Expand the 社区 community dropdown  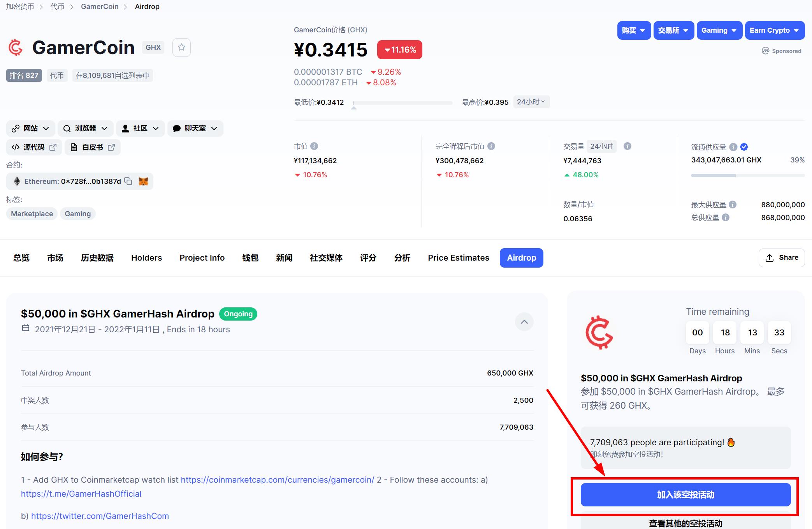pyautogui.click(x=141, y=129)
